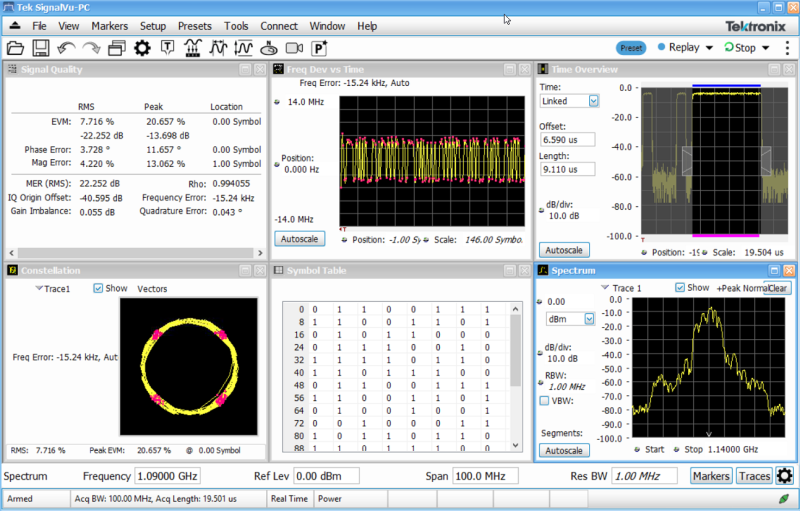Open the Help menu

point(367,26)
